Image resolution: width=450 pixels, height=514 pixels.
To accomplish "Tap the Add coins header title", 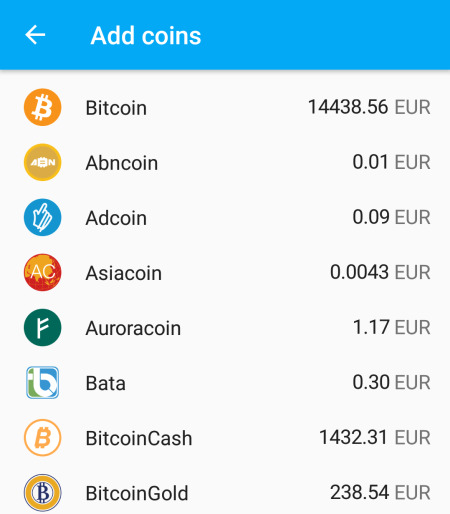I will pos(146,35).
